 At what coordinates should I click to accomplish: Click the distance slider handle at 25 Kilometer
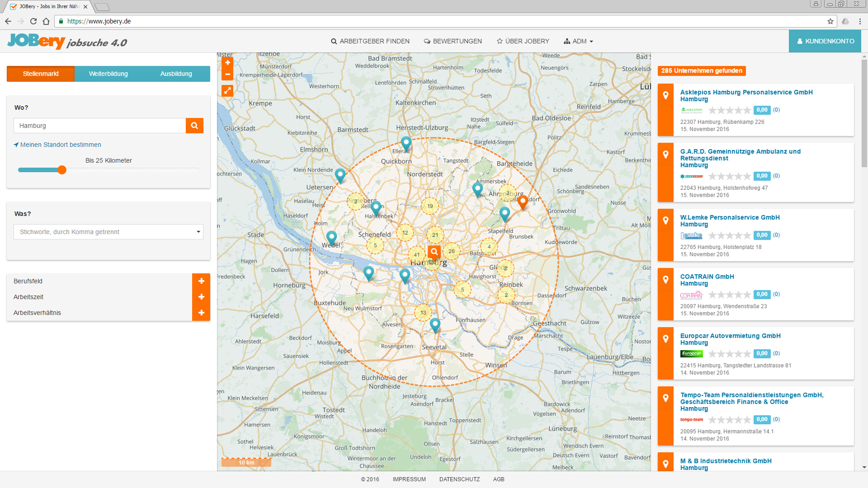coord(62,170)
